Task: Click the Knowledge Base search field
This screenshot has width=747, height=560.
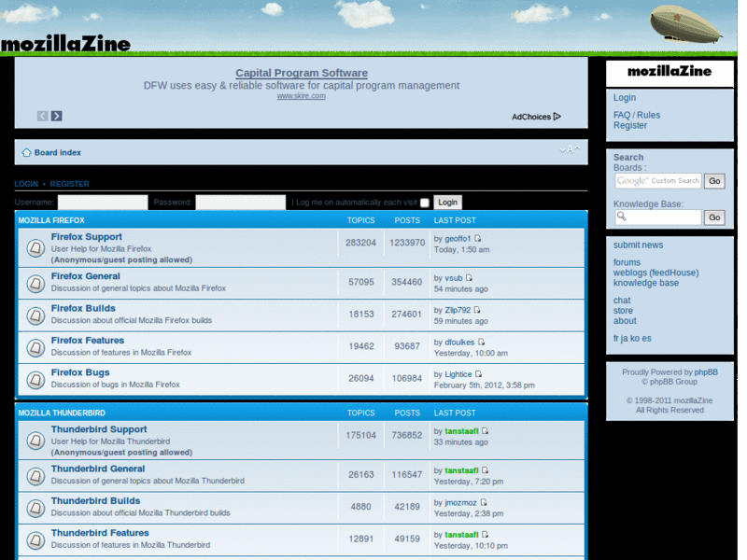Action: click(x=658, y=217)
